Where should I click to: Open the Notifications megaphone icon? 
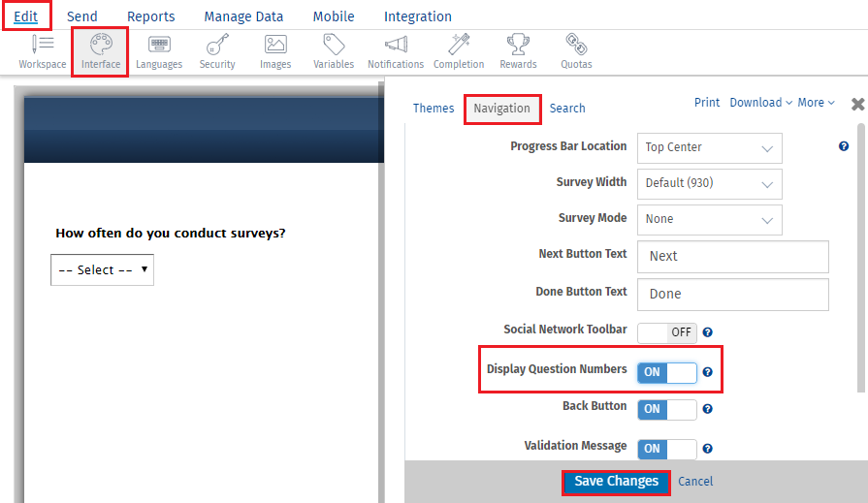[396, 52]
